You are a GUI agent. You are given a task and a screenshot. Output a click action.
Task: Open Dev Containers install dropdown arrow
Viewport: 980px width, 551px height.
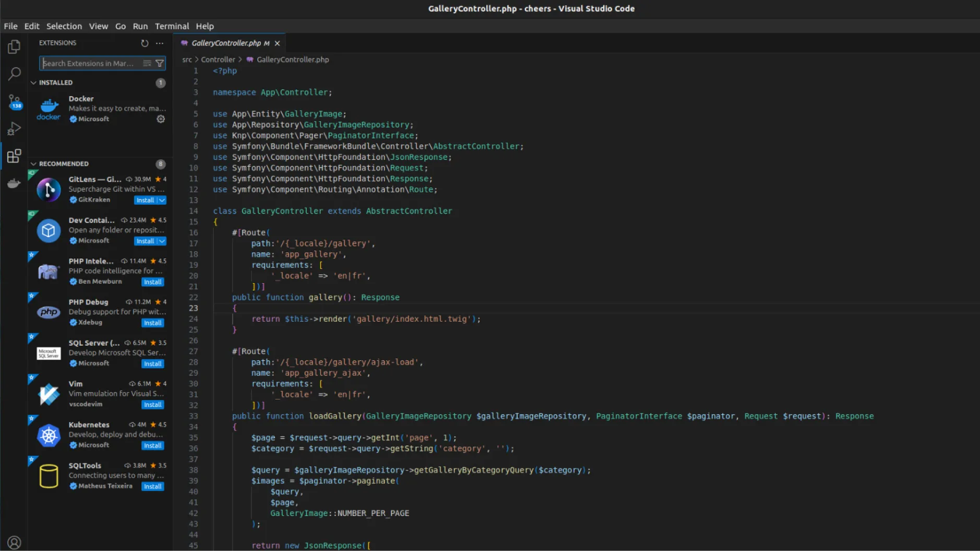click(162, 241)
